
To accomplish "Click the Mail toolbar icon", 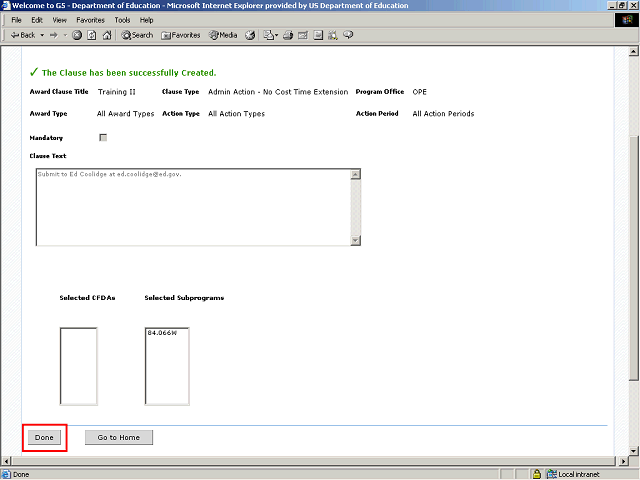I will pyautogui.click(x=271, y=36).
